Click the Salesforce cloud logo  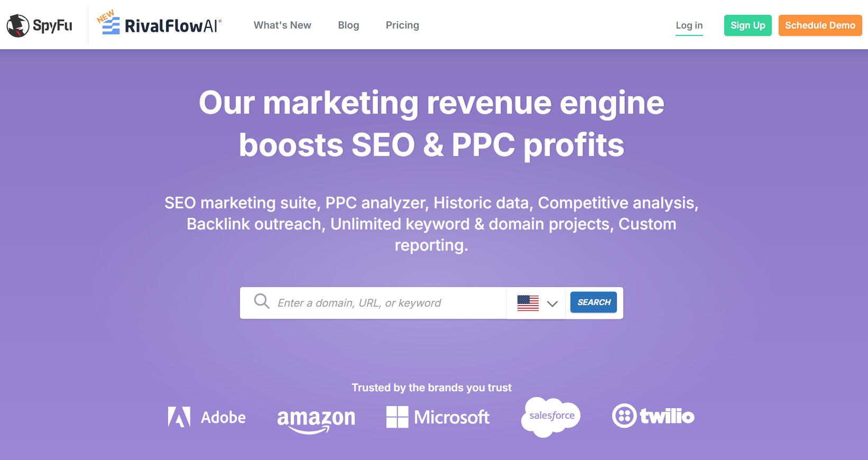[x=551, y=417]
